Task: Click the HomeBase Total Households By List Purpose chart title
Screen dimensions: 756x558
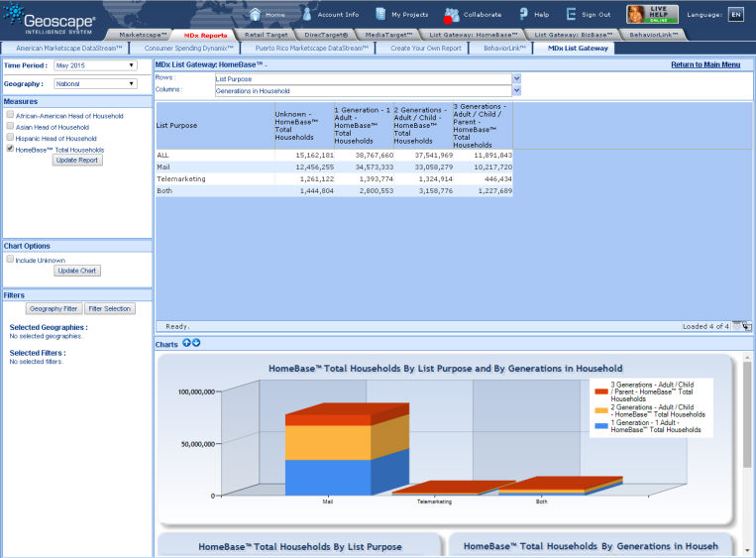Action: 300,547
